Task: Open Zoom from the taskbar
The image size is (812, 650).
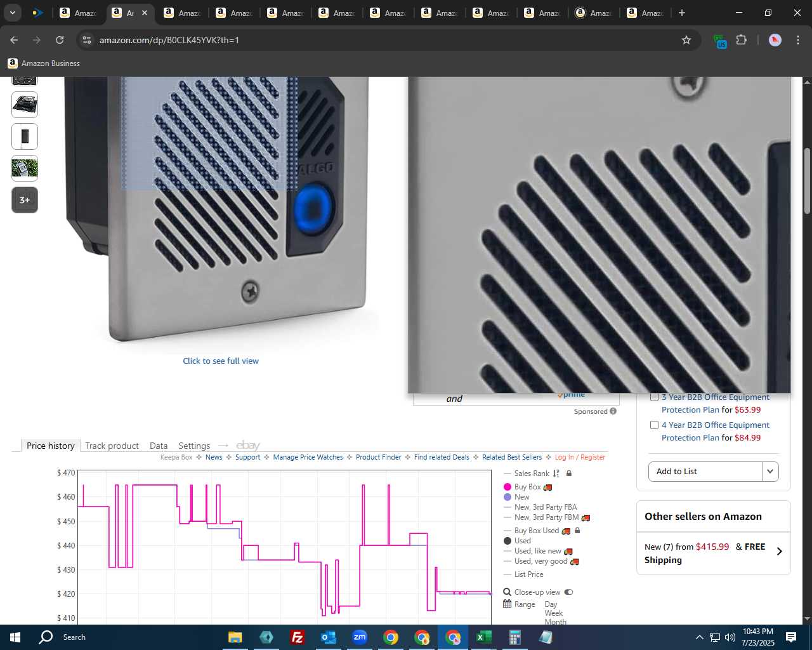Action: pos(360,637)
